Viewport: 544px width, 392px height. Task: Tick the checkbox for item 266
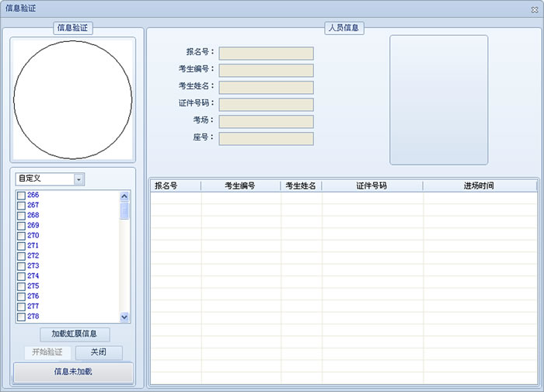click(22, 195)
